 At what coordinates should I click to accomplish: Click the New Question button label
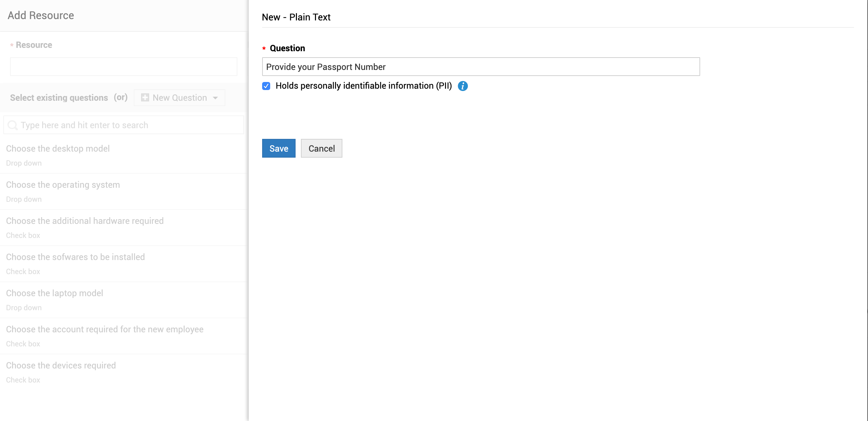(x=180, y=97)
